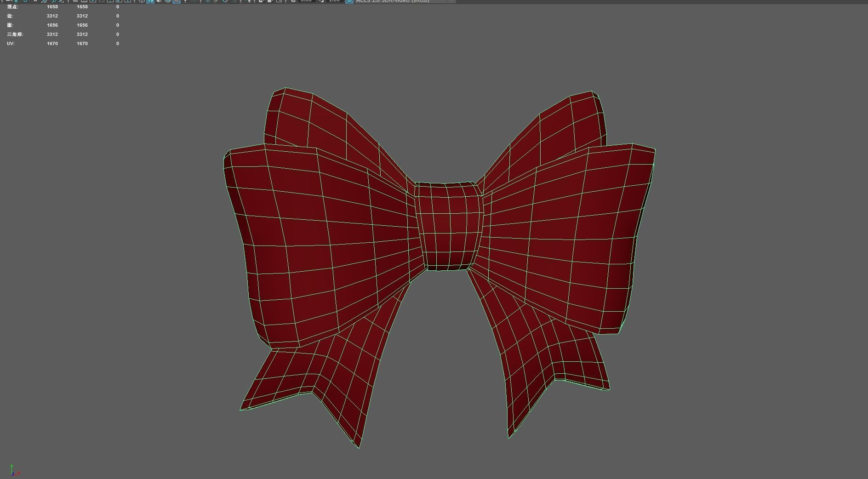Screen dimensions: 868x479
Task: Select the center knot of the bow model
Action: pos(449,226)
